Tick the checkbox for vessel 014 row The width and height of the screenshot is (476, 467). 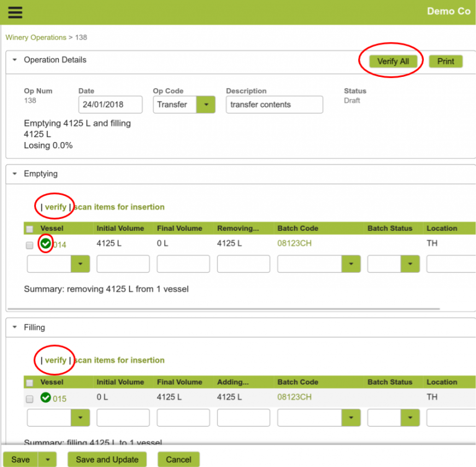[x=29, y=245]
